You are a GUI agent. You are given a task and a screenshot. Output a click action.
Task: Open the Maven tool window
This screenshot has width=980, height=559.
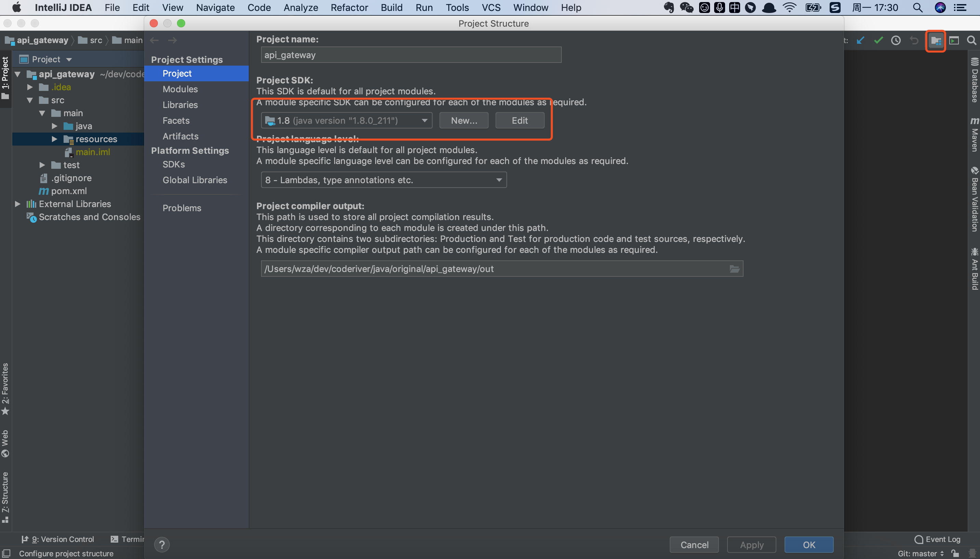click(974, 134)
